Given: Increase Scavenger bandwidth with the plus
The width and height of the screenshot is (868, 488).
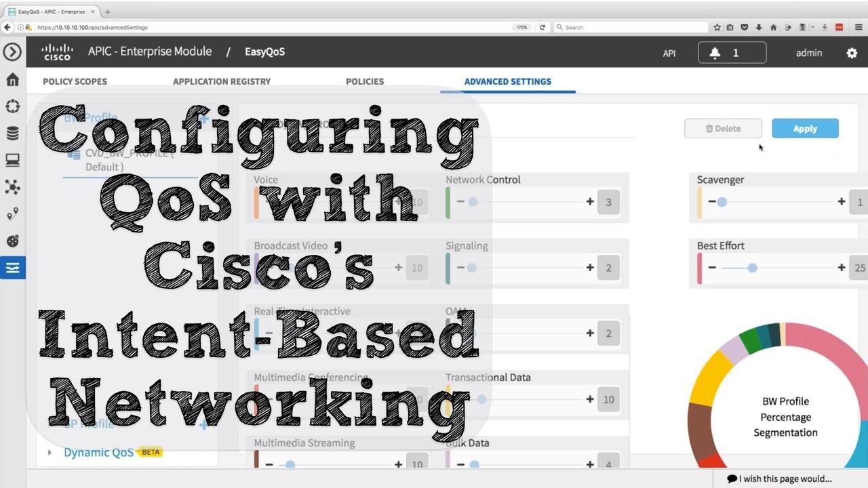Looking at the screenshot, I should pos(842,201).
